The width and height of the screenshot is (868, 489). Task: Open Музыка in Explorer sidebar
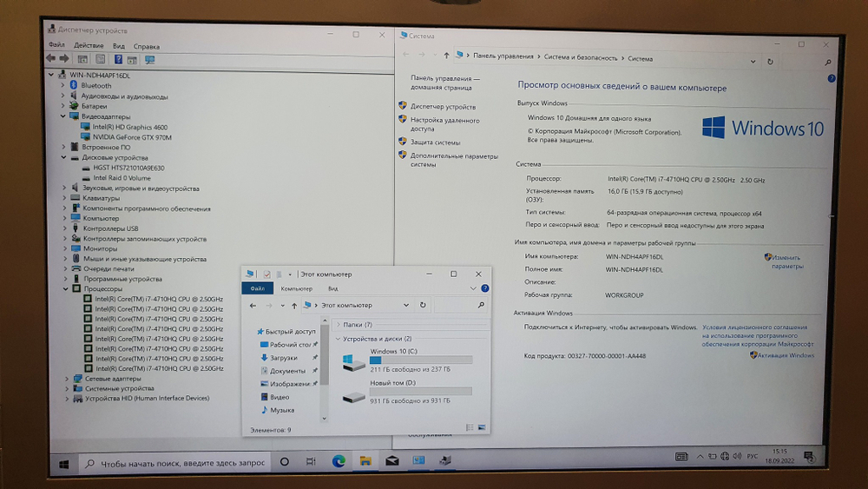pos(282,410)
